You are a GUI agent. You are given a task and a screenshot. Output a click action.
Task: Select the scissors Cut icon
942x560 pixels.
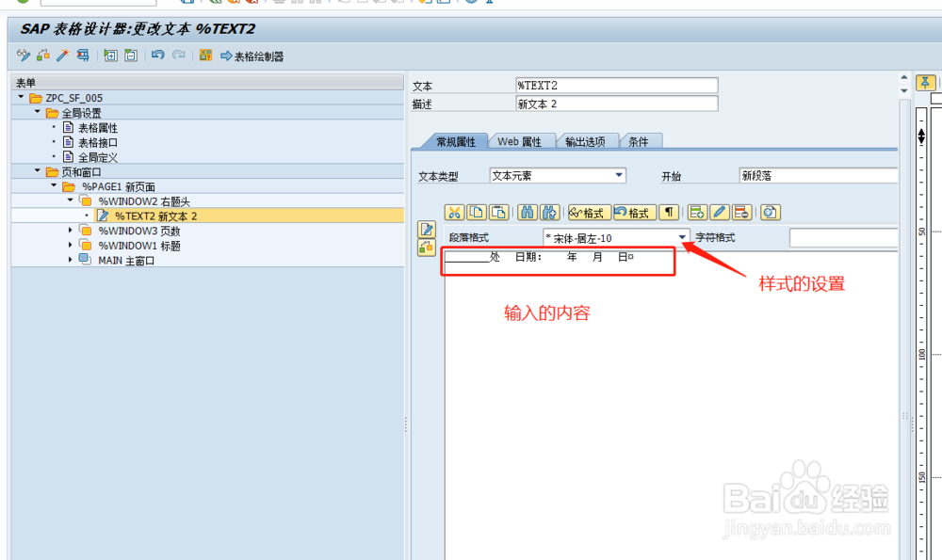click(x=456, y=213)
